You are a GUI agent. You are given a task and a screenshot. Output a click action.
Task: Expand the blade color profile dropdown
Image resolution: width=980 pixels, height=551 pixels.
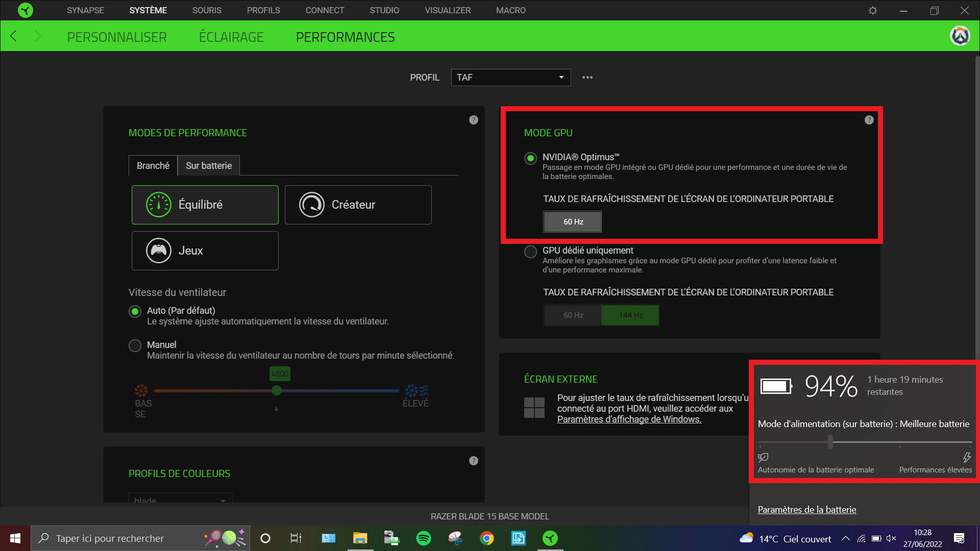pyautogui.click(x=181, y=498)
